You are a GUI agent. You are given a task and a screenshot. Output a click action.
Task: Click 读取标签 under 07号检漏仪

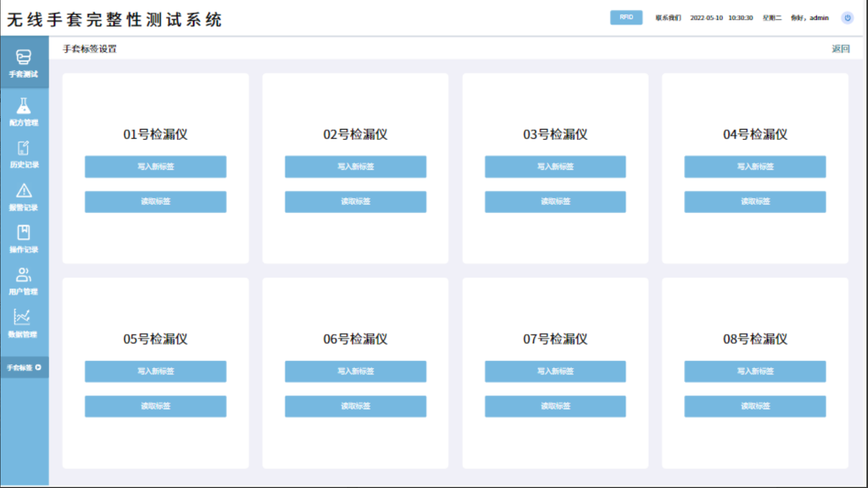[555, 406]
